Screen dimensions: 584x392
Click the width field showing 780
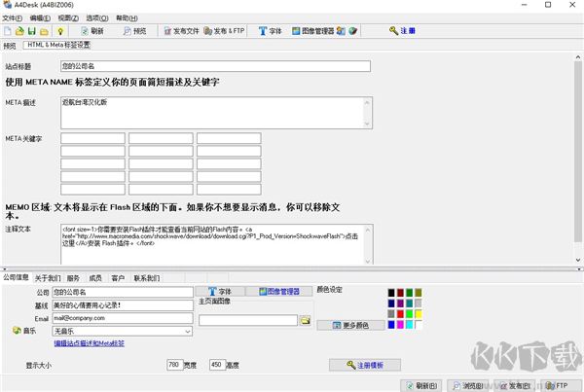(x=174, y=365)
